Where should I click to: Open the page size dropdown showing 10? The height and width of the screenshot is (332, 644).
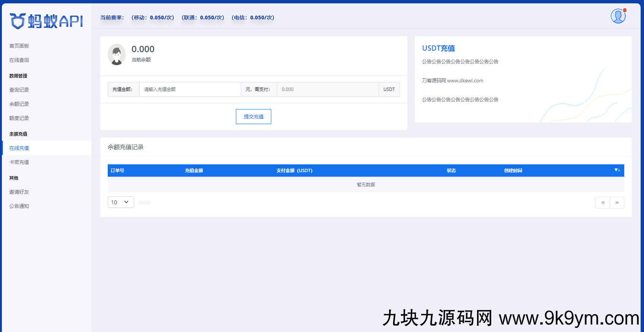pyautogui.click(x=120, y=202)
